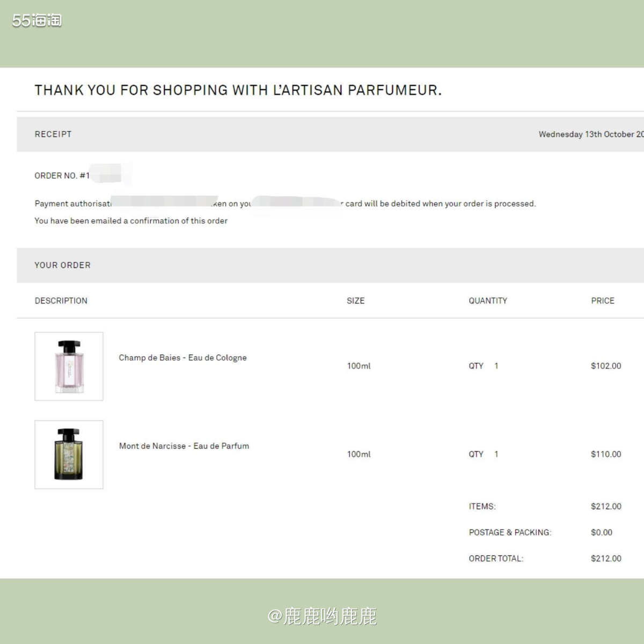Screen dimensions: 644x644
Task: Click the Mont de Narcisse bottle thumbnail
Action: pyautogui.click(x=69, y=455)
